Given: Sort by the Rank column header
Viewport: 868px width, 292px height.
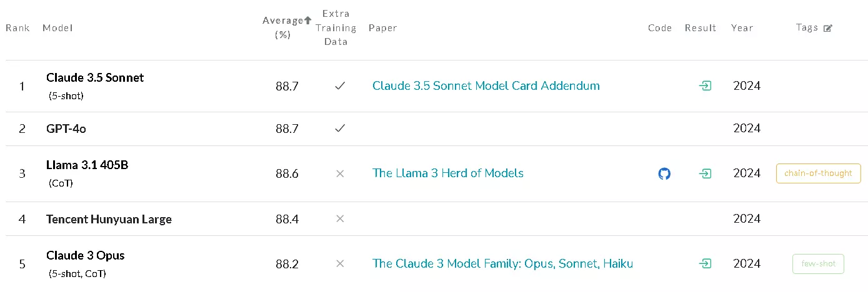Looking at the screenshot, I should pos(17,28).
